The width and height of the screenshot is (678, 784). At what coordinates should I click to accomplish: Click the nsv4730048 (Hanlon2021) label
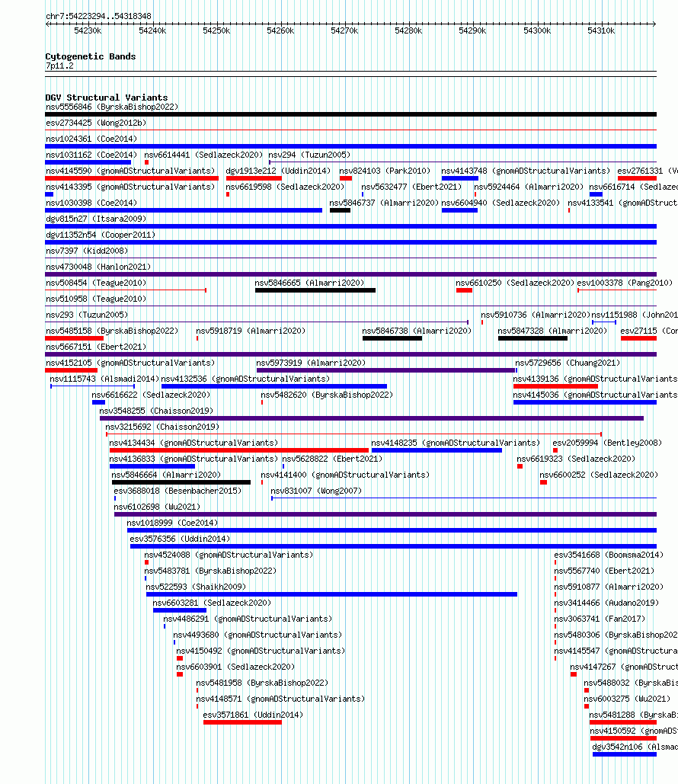pos(98,267)
